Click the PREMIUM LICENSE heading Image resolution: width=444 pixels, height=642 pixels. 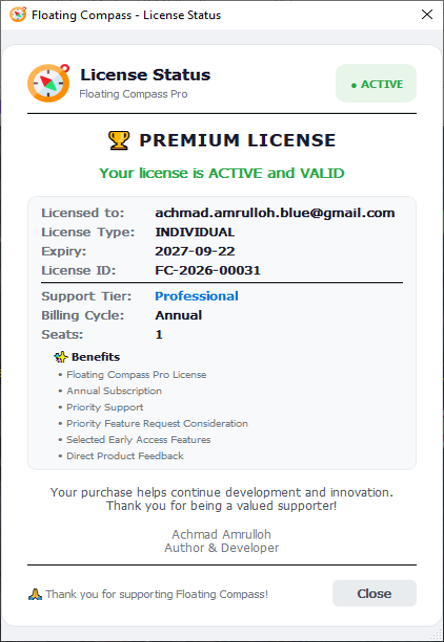coord(238,140)
